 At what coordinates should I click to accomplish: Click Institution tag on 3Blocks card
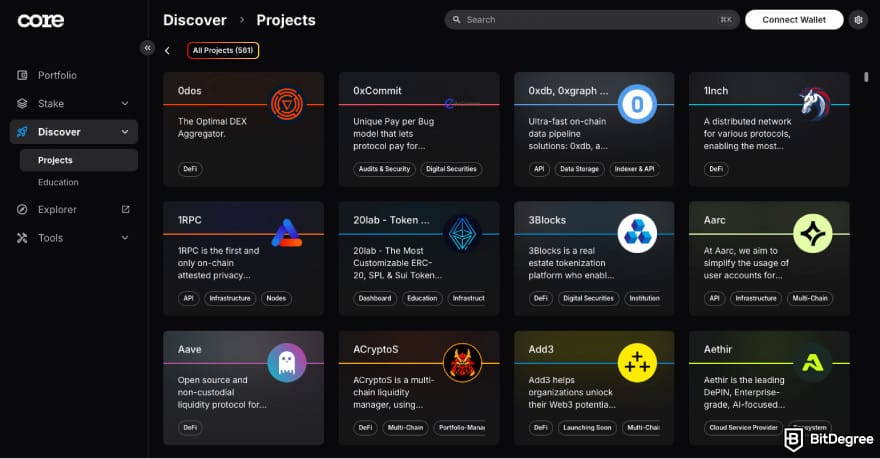[x=644, y=299]
